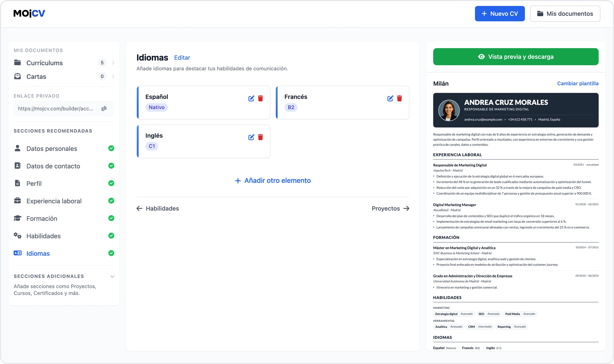
Task: Click Vista previa y descarga
Action: pyautogui.click(x=516, y=56)
